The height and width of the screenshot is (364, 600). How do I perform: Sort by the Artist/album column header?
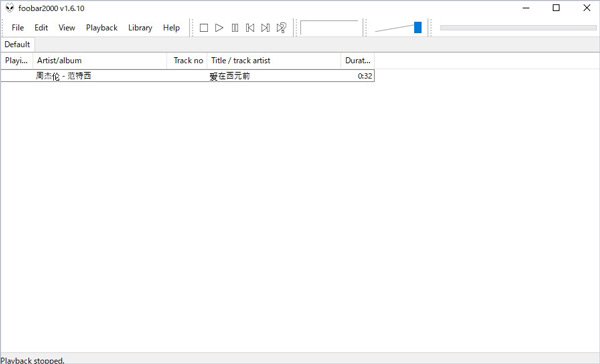100,60
